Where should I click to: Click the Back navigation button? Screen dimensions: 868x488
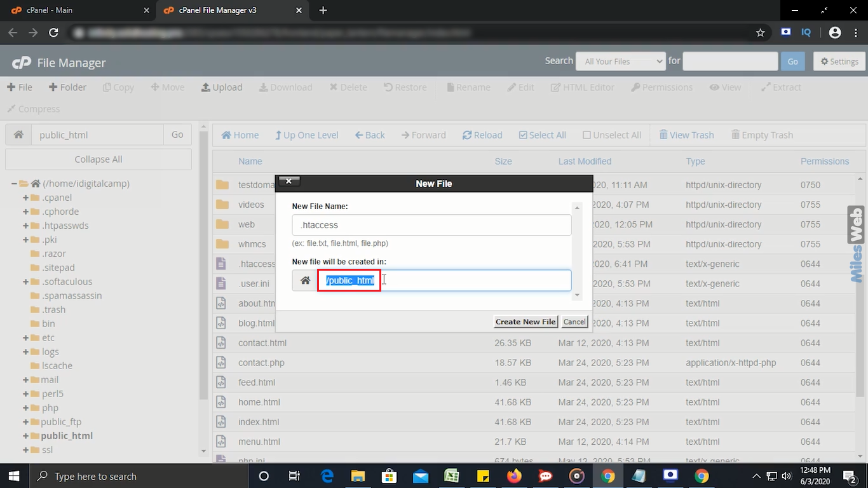pyautogui.click(x=370, y=135)
